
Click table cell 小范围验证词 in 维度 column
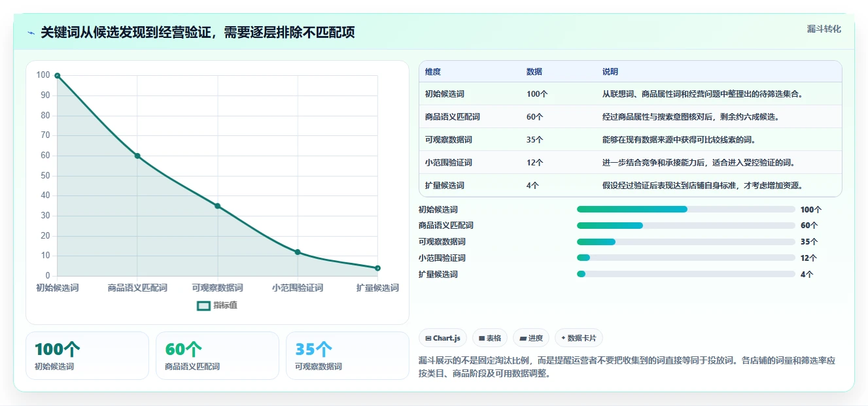click(449, 163)
